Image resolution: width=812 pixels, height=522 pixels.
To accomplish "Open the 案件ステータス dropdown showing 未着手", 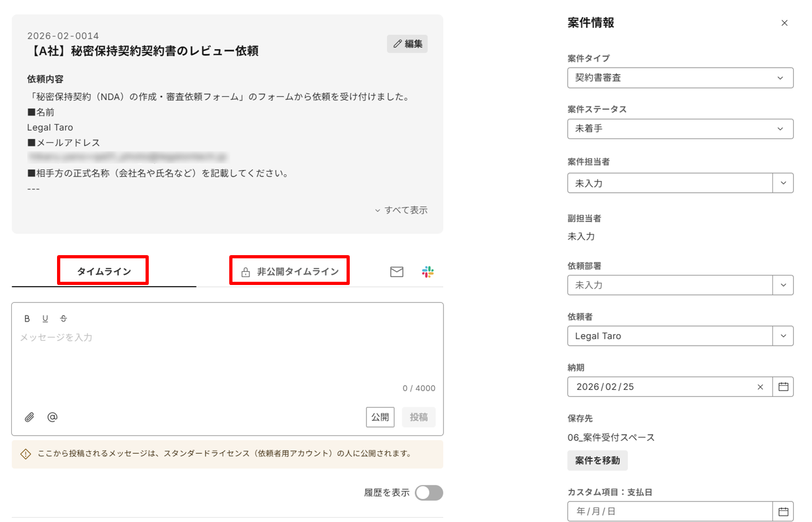I will coord(680,129).
